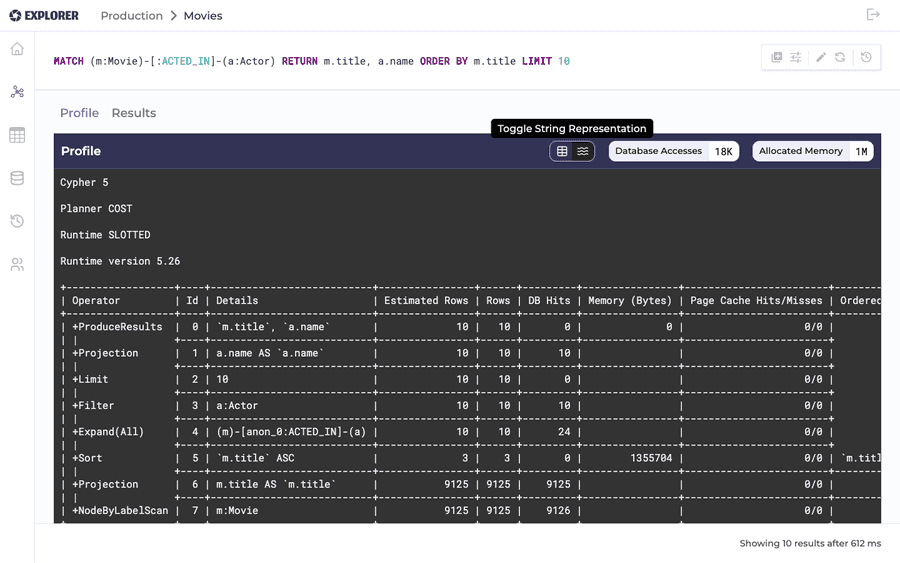This screenshot has height=563, width=900.
Task: Click the +Sort operator
Action: point(87,458)
